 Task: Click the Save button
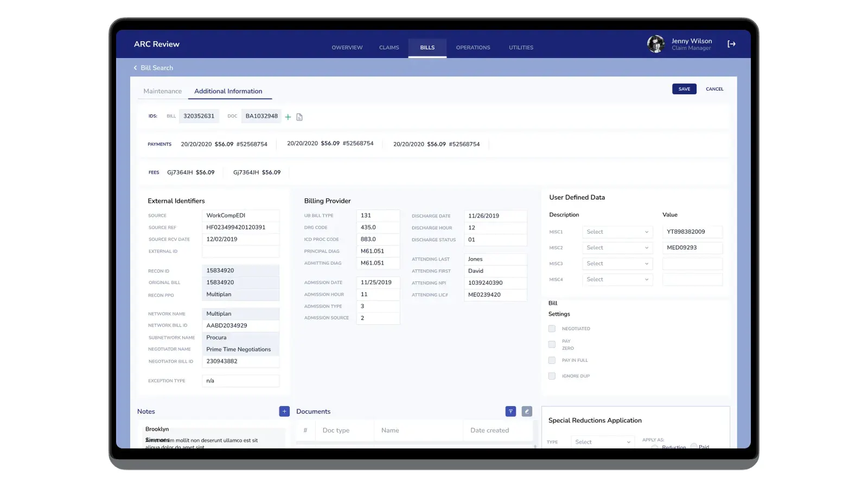684,89
